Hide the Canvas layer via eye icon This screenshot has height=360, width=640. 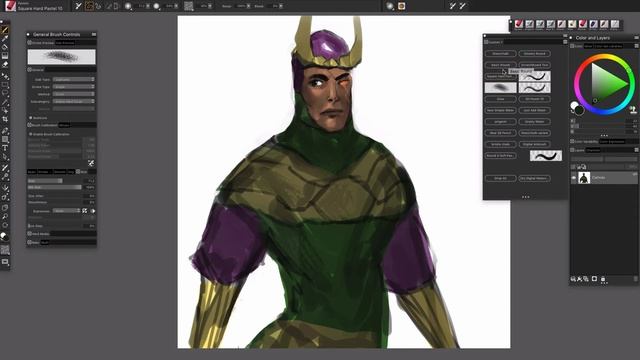[573, 178]
